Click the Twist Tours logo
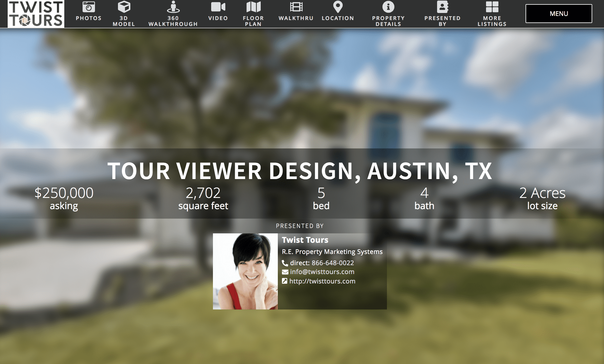The image size is (604, 364). 36,14
